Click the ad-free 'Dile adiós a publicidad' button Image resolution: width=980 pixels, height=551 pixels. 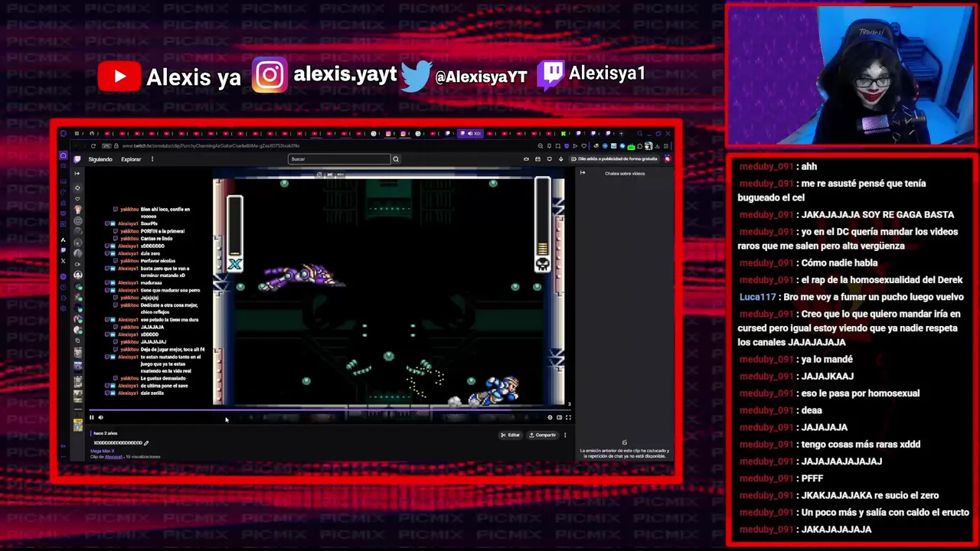[615, 158]
